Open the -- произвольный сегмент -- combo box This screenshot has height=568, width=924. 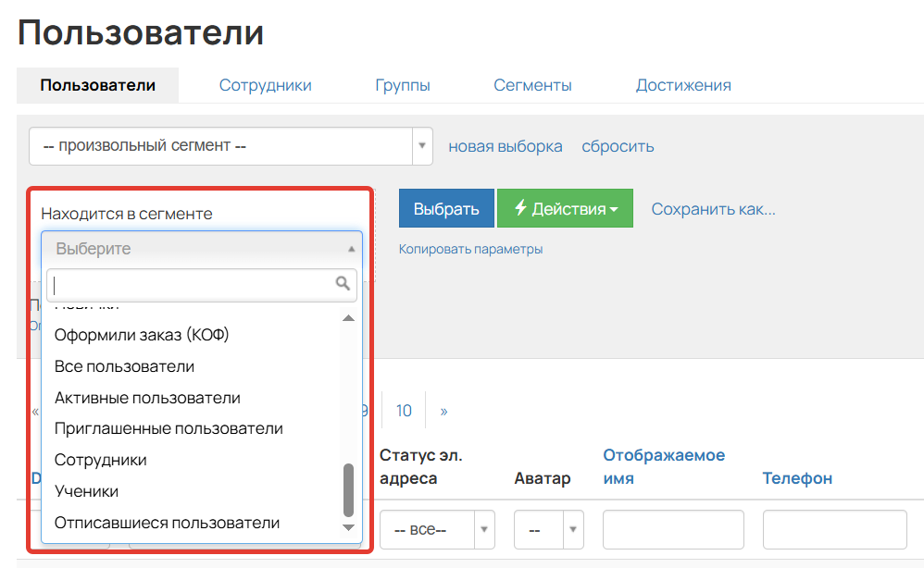[x=222, y=146]
